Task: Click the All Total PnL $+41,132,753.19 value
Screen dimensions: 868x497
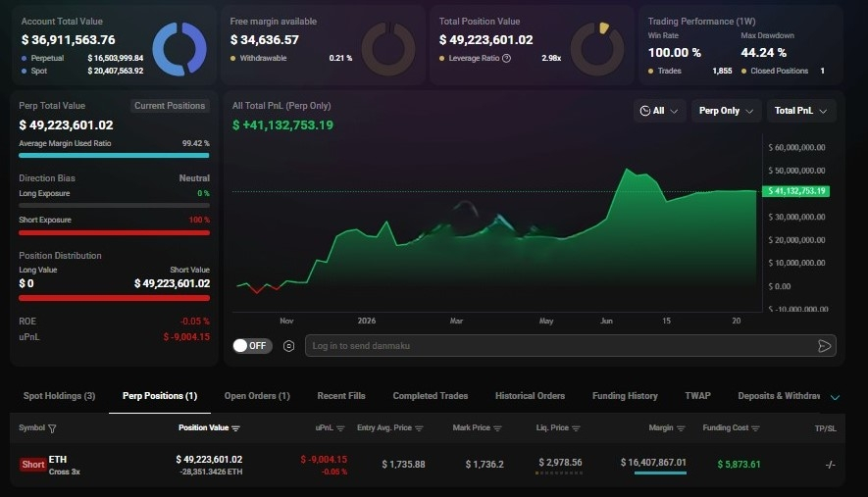Action: click(282, 125)
